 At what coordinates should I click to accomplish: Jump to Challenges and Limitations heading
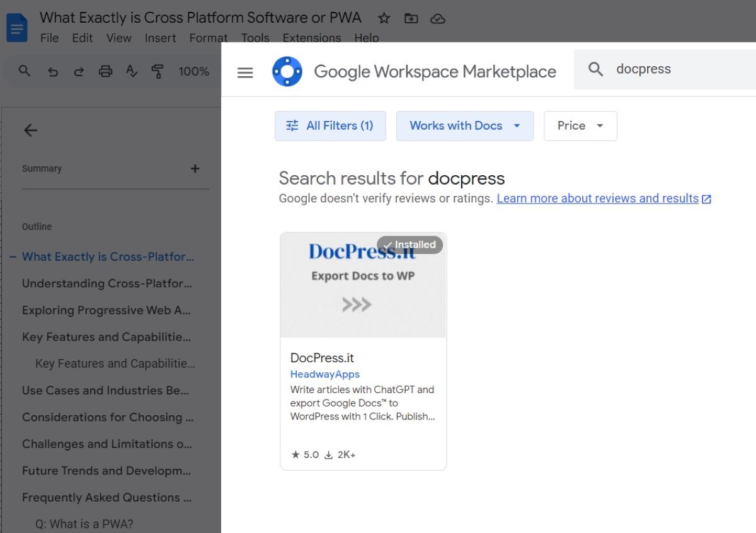coord(107,444)
